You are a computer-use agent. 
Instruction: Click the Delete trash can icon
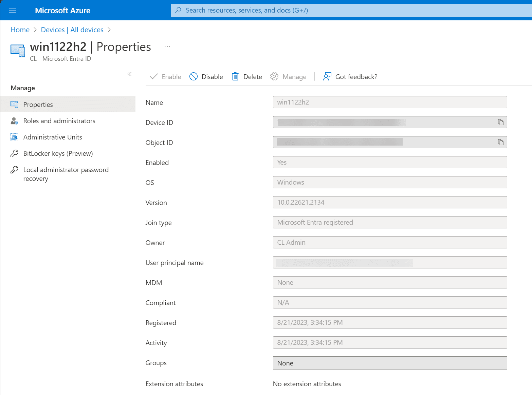tap(235, 77)
